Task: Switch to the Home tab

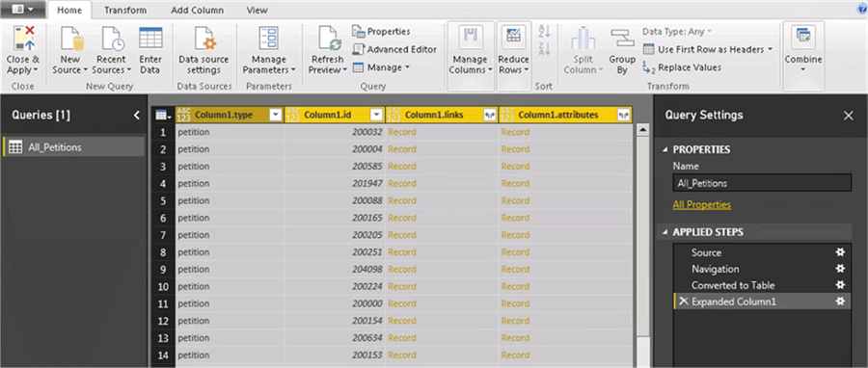Action: (x=69, y=10)
